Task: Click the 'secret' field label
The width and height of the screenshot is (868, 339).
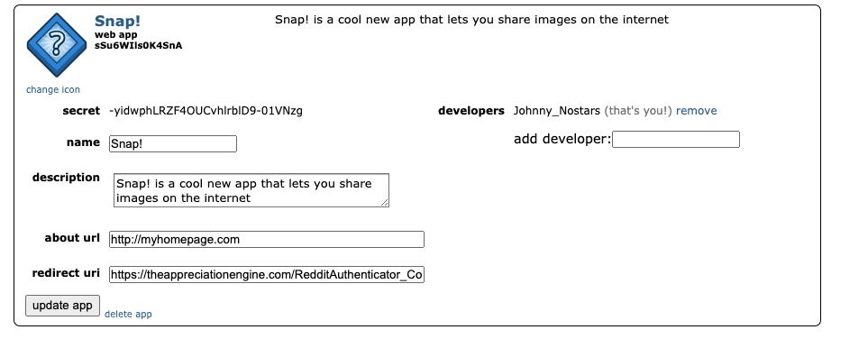Action: [x=81, y=111]
